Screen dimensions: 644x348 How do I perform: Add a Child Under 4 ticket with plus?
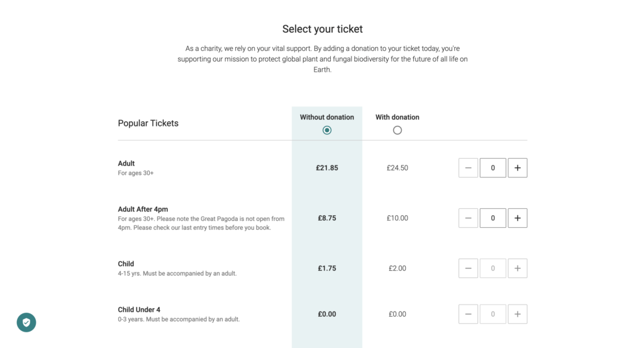click(x=518, y=314)
